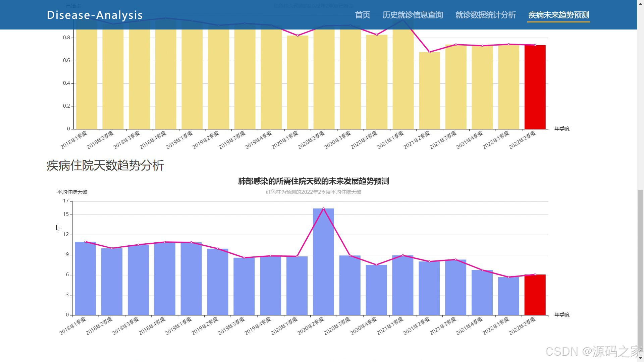This screenshot has height=362, width=644.
Task: Click the 2020年1季度 yellow bar
Action: click(x=298, y=82)
